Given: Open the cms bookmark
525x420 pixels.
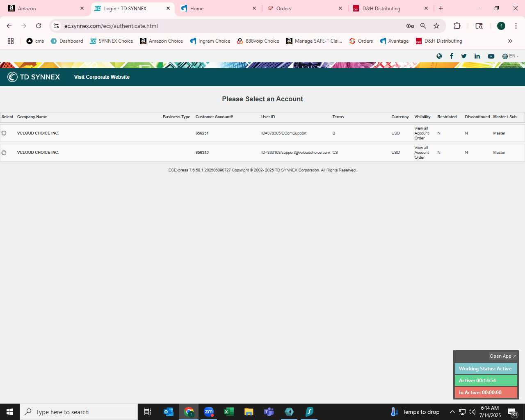Looking at the screenshot, I should (x=35, y=41).
